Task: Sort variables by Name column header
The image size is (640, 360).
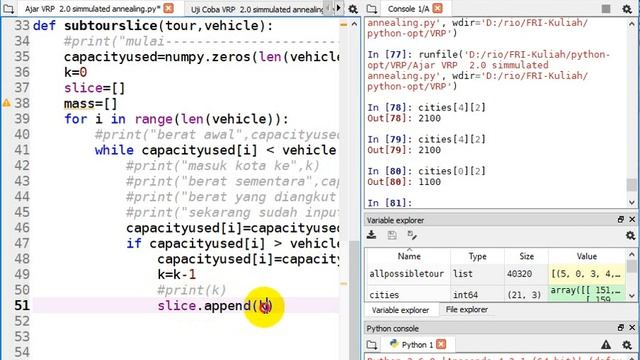Action: (409, 256)
